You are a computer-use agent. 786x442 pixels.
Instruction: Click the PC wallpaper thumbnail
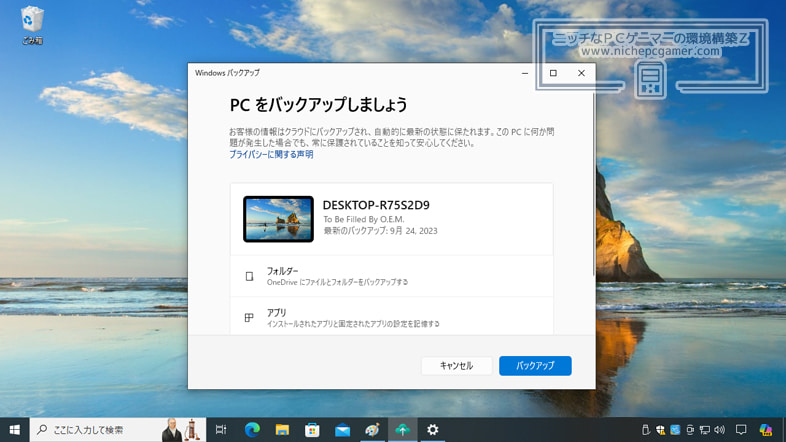(x=278, y=219)
